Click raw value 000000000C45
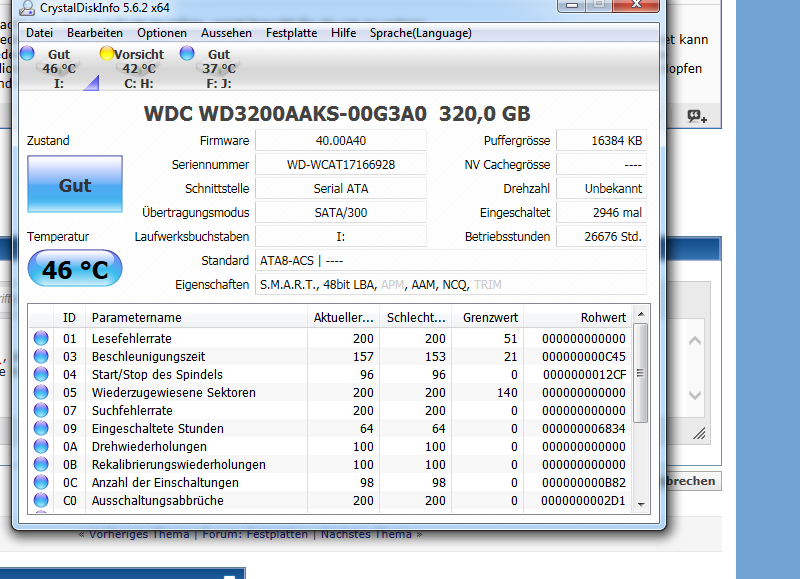The width and height of the screenshot is (800, 579). coord(584,357)
